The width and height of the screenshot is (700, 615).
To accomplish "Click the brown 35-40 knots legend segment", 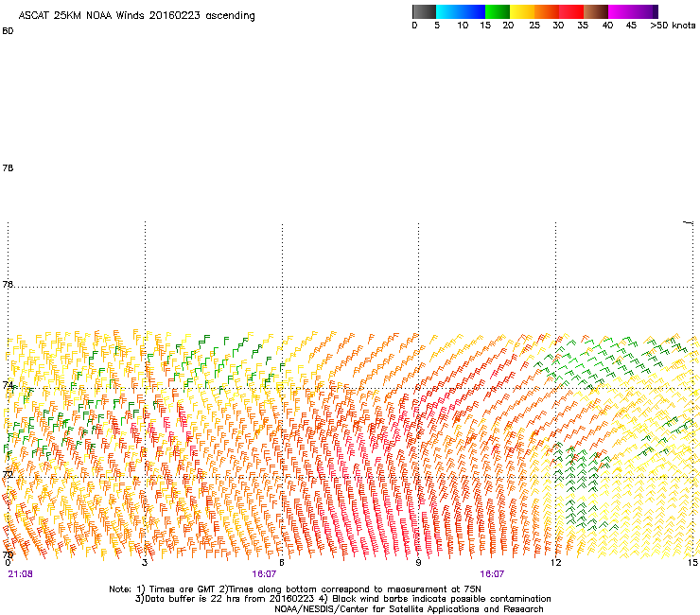I will pyautogui.click(x=596, y=11).
